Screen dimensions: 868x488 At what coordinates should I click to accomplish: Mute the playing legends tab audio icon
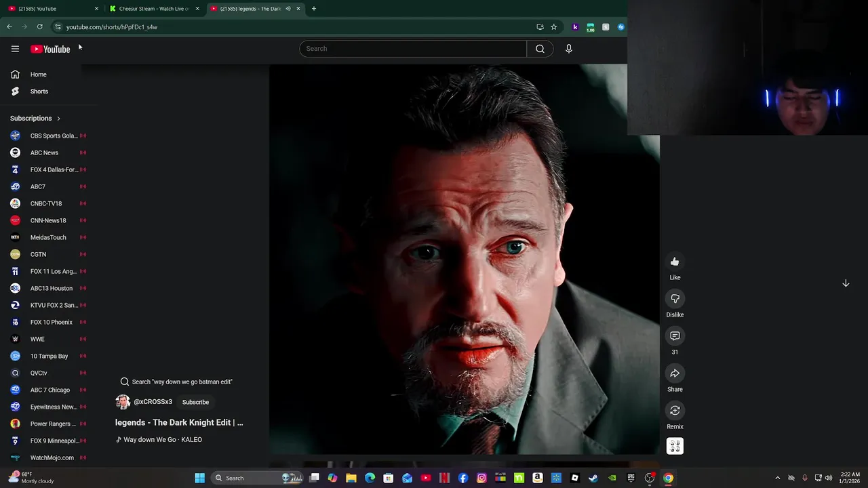[x=288, y=9]
